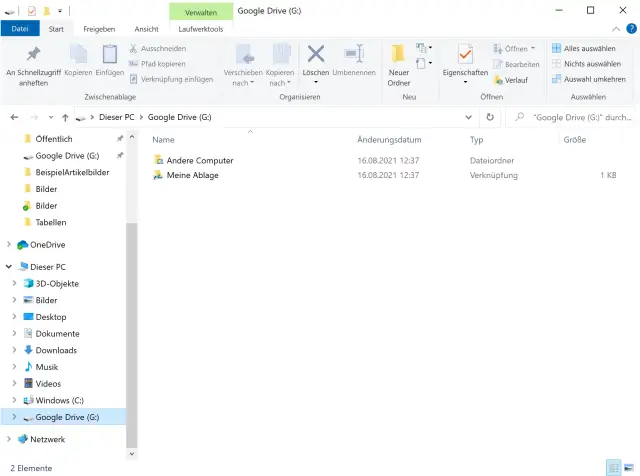Open address bar history dropdown
The height and width of the screenshot is (476, 640).
coord(469,118)
